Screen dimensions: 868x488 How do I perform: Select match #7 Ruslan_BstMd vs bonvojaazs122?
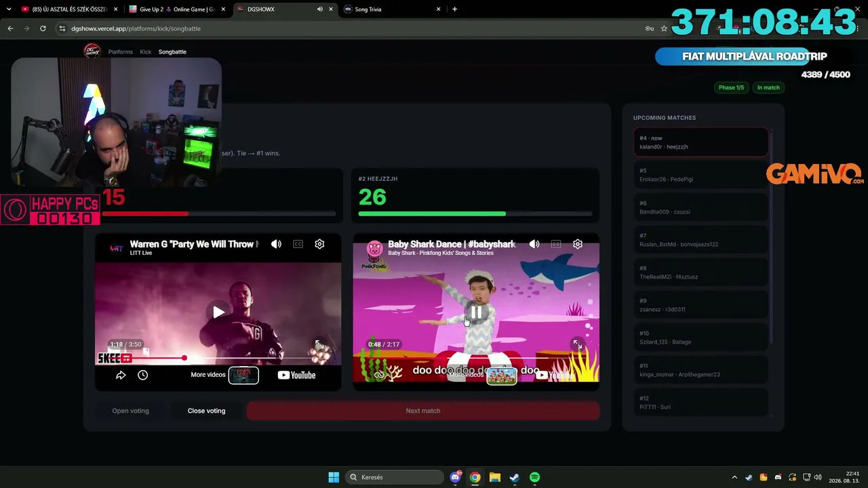701,240
